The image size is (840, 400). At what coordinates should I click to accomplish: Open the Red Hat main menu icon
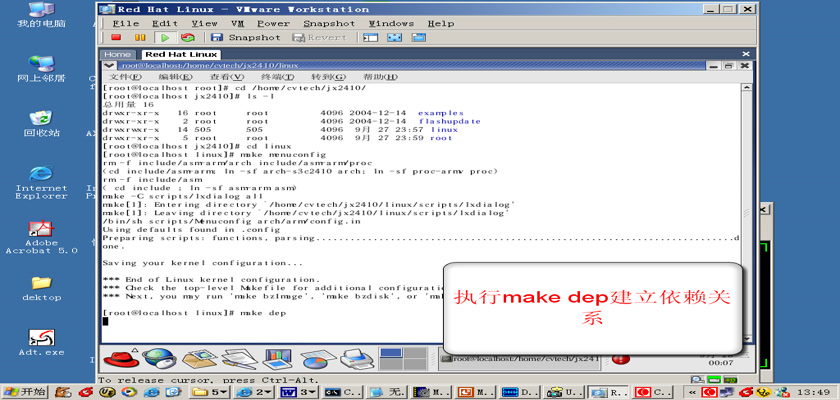click(118, 356)
